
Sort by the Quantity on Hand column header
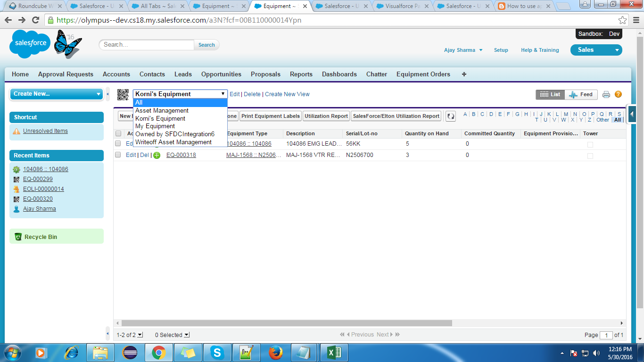point(427,133)
